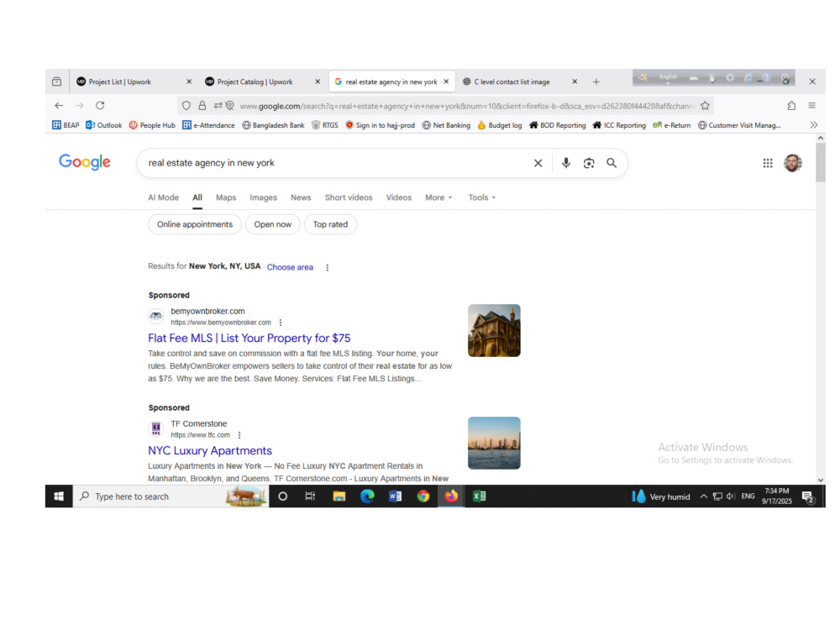Filter results by Top rated
This screenshot has height=630, width=840.
coord(330,224)
